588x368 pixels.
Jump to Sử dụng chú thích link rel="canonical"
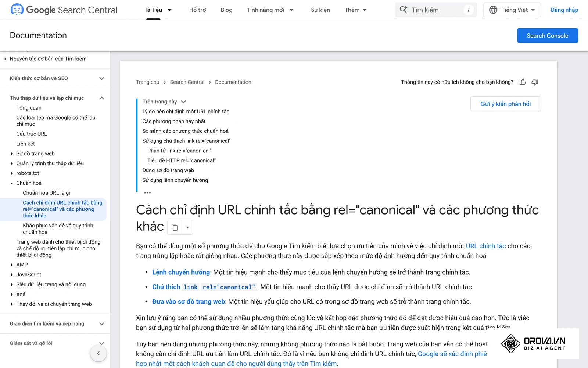tap(187, 141)
